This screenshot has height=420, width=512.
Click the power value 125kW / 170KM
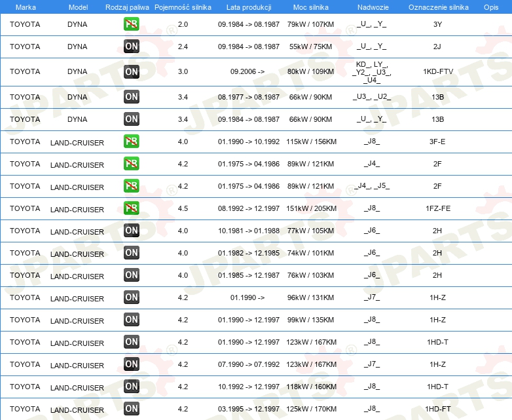tap(311, 409)
